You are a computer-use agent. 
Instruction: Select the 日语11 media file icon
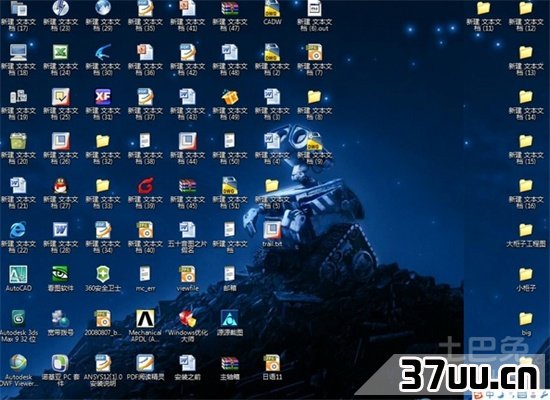point(272,363)
